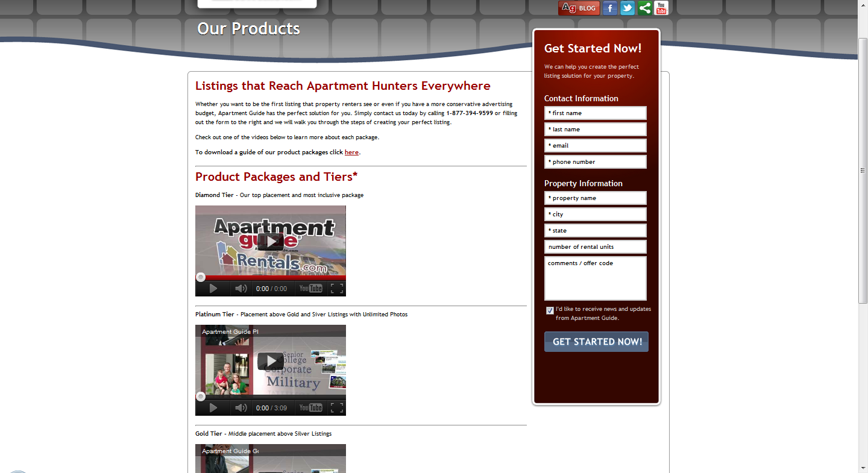Focus the state field

pyautogui.click(x=596, y=231)
